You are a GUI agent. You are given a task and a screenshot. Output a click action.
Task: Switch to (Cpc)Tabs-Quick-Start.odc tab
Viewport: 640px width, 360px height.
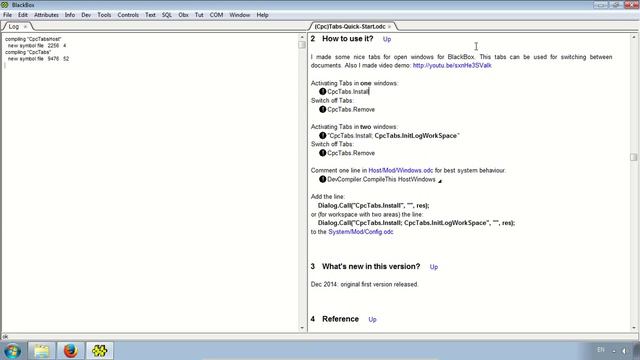[350, 27]
